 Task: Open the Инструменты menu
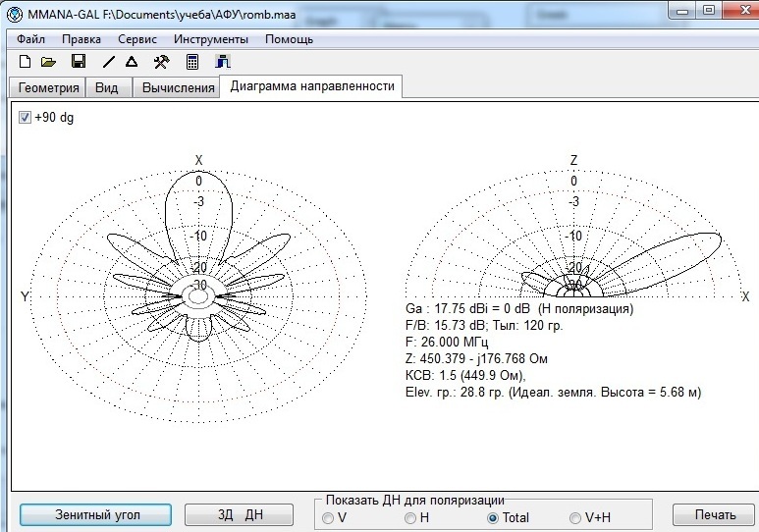coord(211,39)
